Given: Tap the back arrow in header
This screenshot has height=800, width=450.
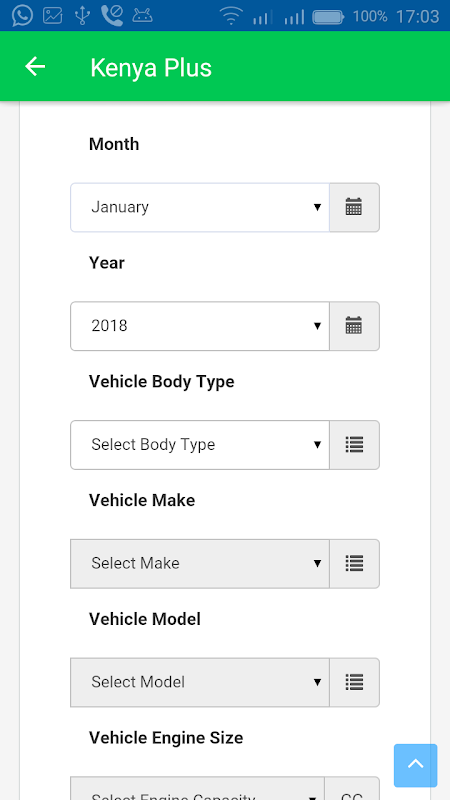Looking at the screenshot, I should pos(35,66).
